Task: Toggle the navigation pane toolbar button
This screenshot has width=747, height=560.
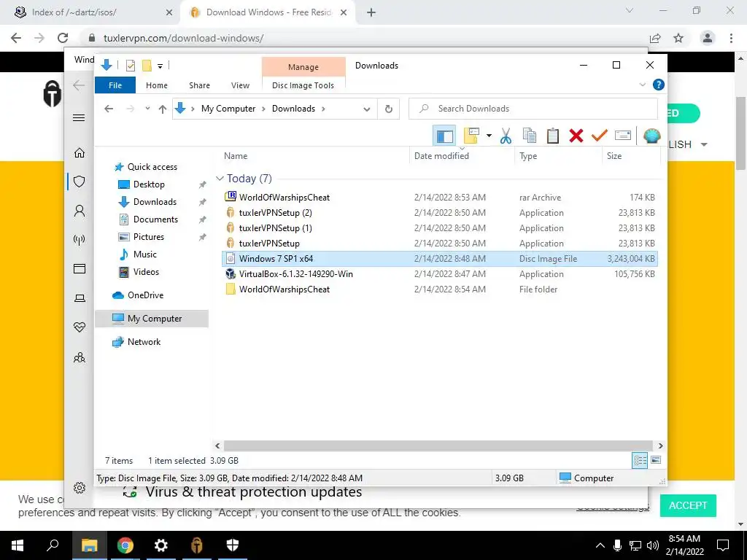Action: pyautogui.click(x=444, y=136)
